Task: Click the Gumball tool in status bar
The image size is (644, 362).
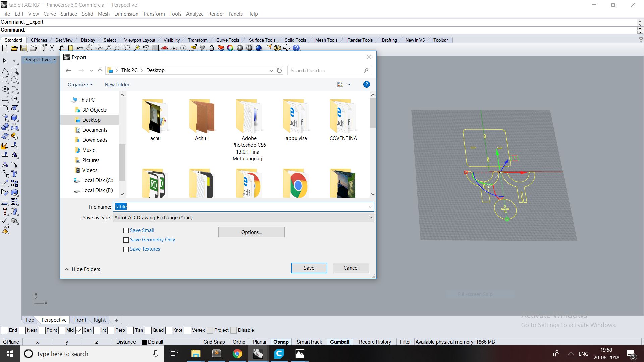Action: coord(340,342)
